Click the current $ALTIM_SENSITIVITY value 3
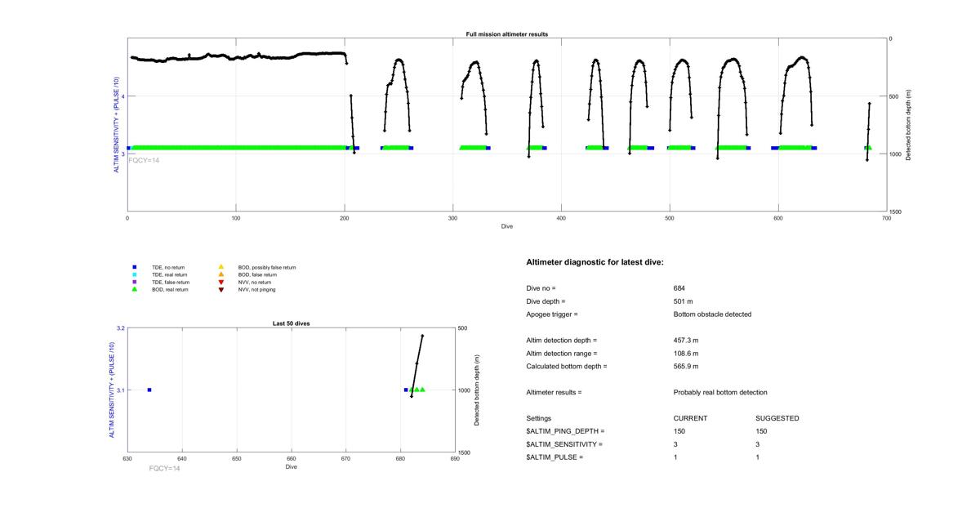This screenshot has width=980, height=508. click(x=676, y=444)
